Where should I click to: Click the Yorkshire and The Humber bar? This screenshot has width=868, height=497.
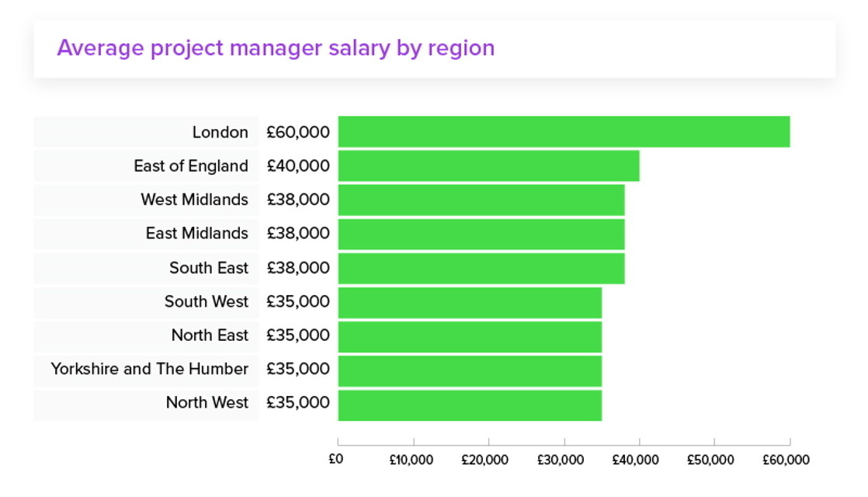point(470,370)
